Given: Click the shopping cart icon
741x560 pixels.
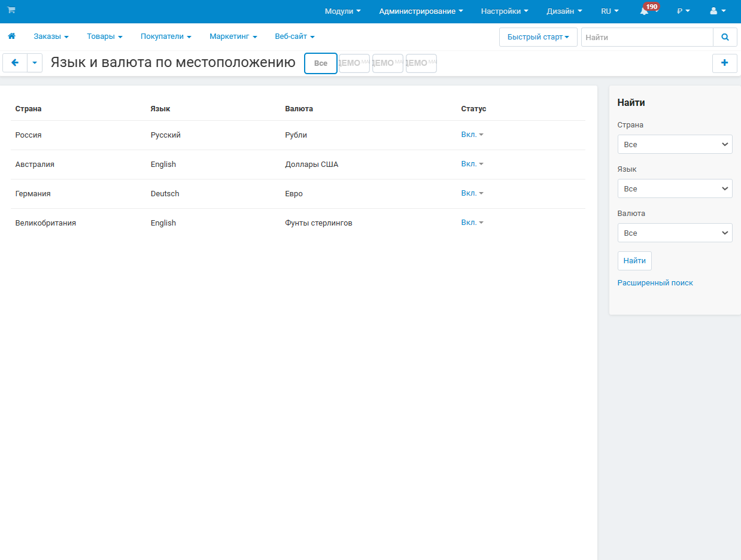Looking at the screenshot, I should coord(11,10).
